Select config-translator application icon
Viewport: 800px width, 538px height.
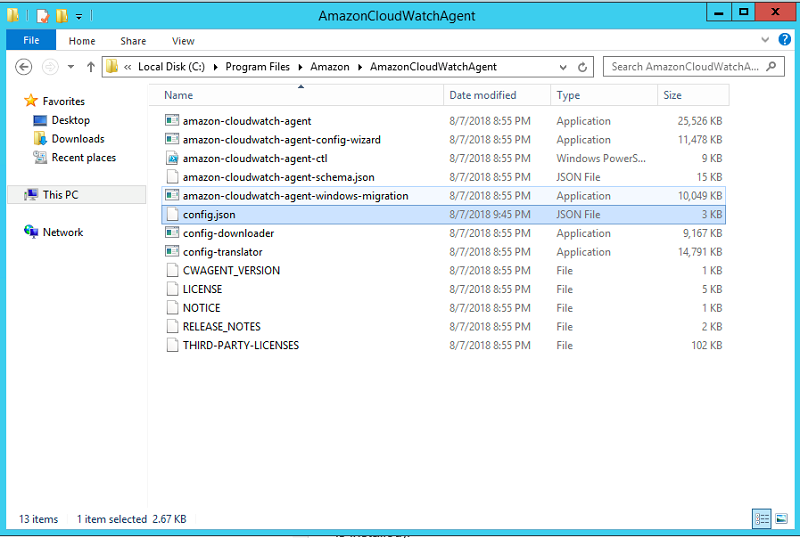point(172,252)
